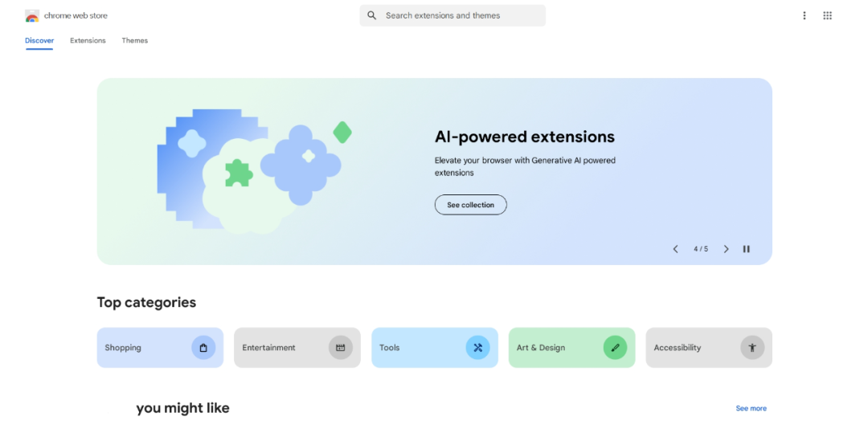Go to previous carousel slide
Screen dimensions: 868x425
[675, 249]
